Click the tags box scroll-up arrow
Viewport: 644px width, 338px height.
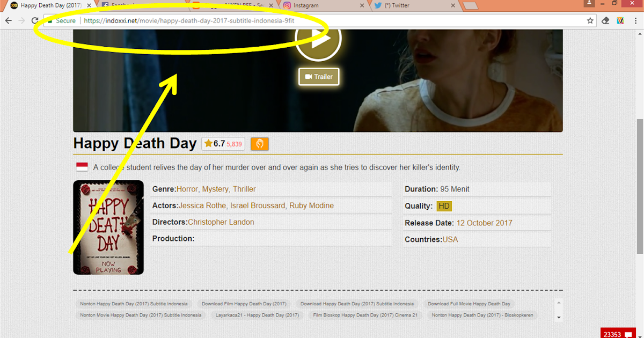[x=559, y=303]
